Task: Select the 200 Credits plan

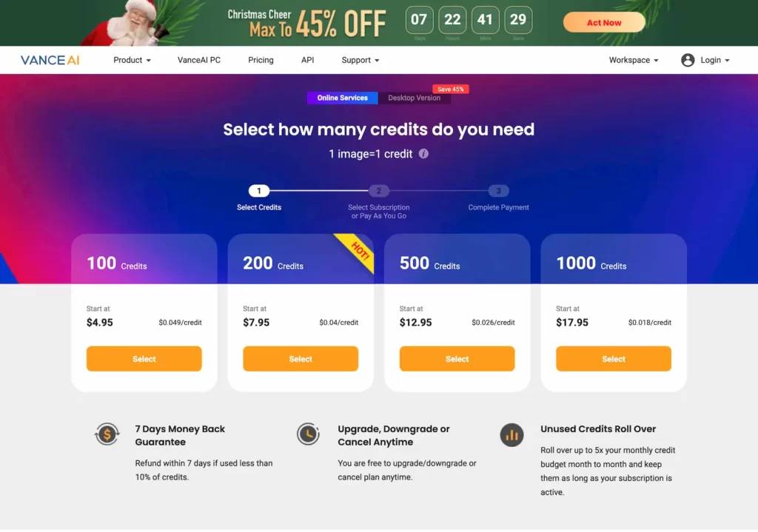Action: tap(301, 358)
